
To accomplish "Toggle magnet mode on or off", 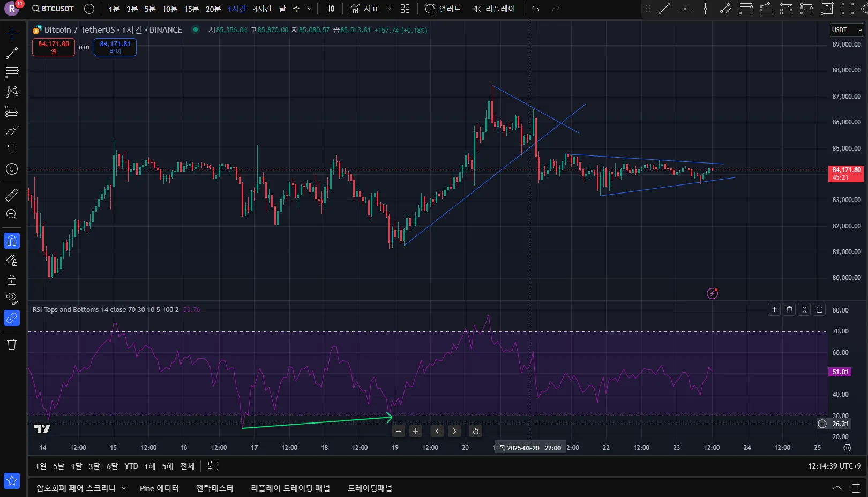I will pos(12,241).
